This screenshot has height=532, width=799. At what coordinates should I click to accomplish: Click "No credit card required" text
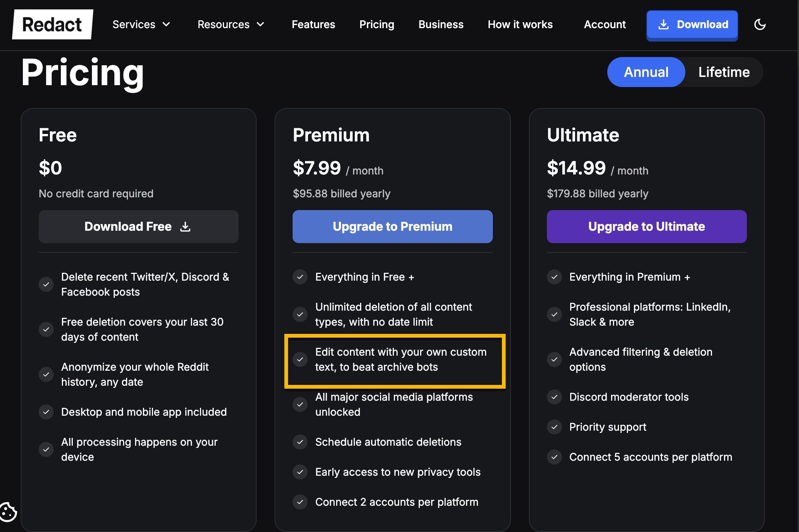(96, 194)
